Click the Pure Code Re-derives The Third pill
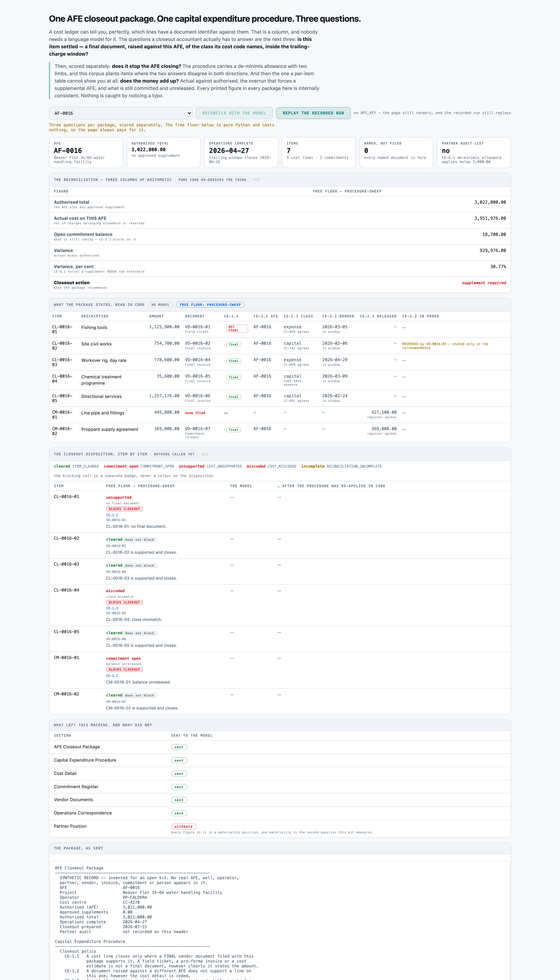560x980 pixels. pyautogui.click(x=212, y=180)
